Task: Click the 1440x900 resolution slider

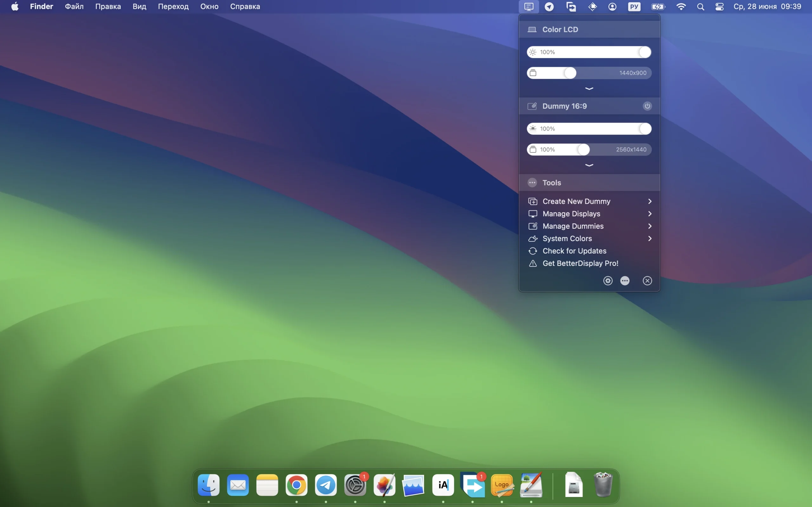Action: tap(570, 73)
